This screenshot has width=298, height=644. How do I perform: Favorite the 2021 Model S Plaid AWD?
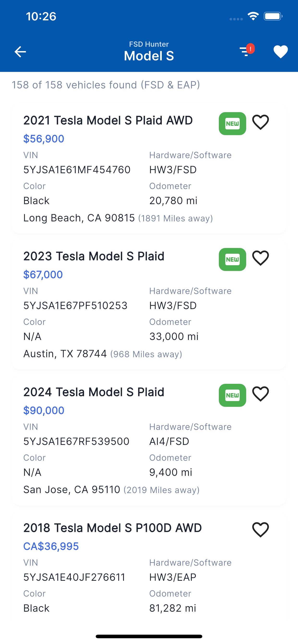coord(260,122)
